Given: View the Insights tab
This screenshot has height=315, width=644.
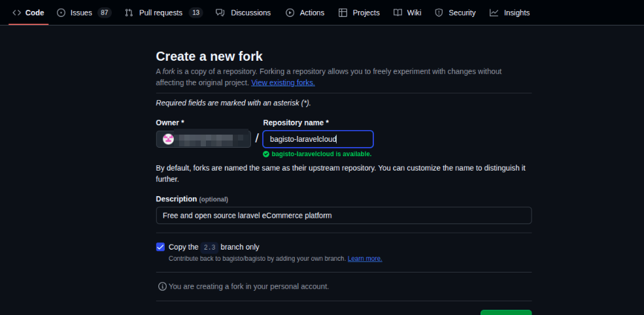Looking at the screenshot, I should [x=509, y=12].
